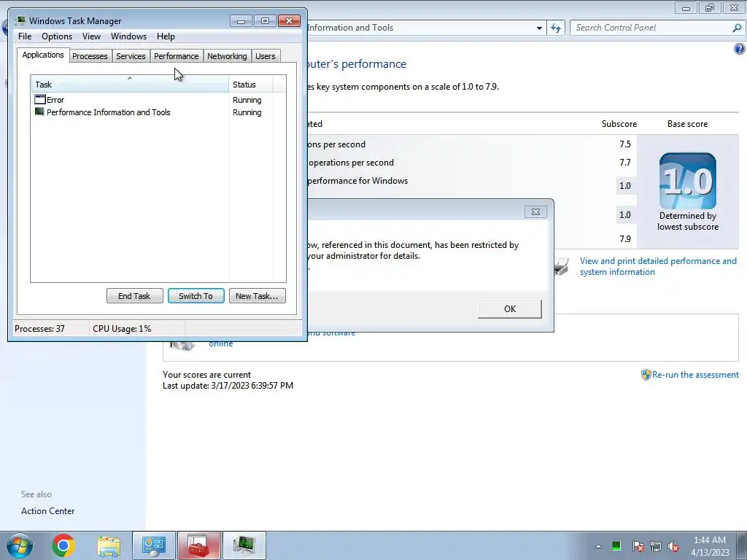The height and width of the screenshot is (560, 747).
Task: Click the search magnifier icon
Action: [737, 28]
